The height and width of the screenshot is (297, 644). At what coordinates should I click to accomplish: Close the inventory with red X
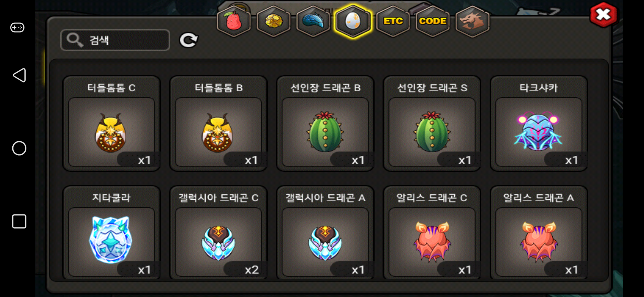603,15
